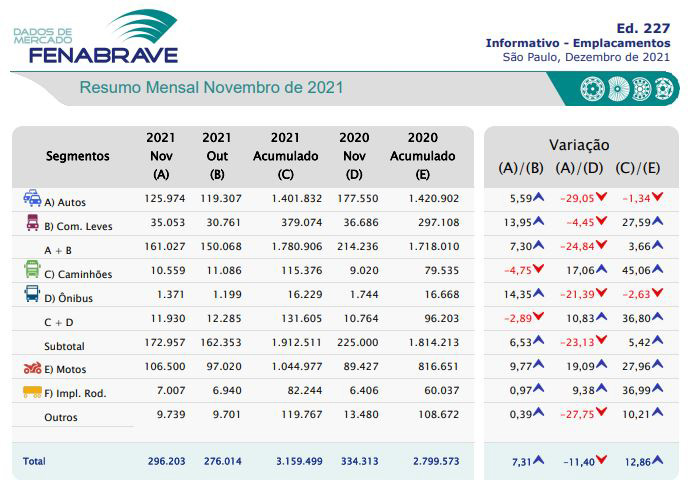Click the (A)/(D) variation column header
This screenshot has width=689, height=488.
(x=579, y=168)
